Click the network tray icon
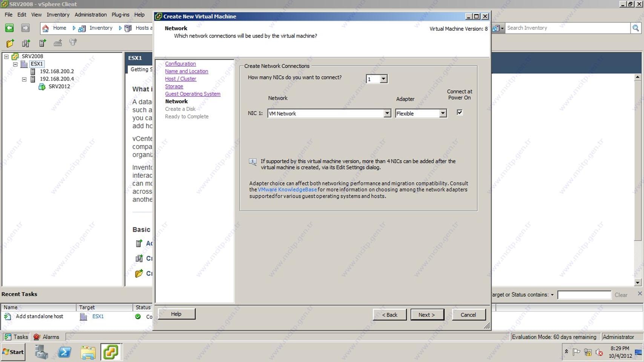Viewport: 644px width, 362px height. point(588,352)
